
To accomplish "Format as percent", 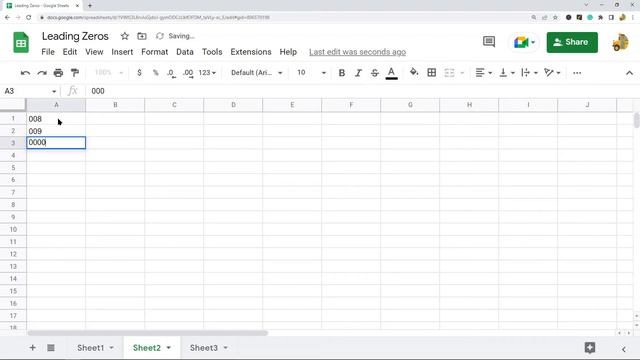I will tap(156, 73).
